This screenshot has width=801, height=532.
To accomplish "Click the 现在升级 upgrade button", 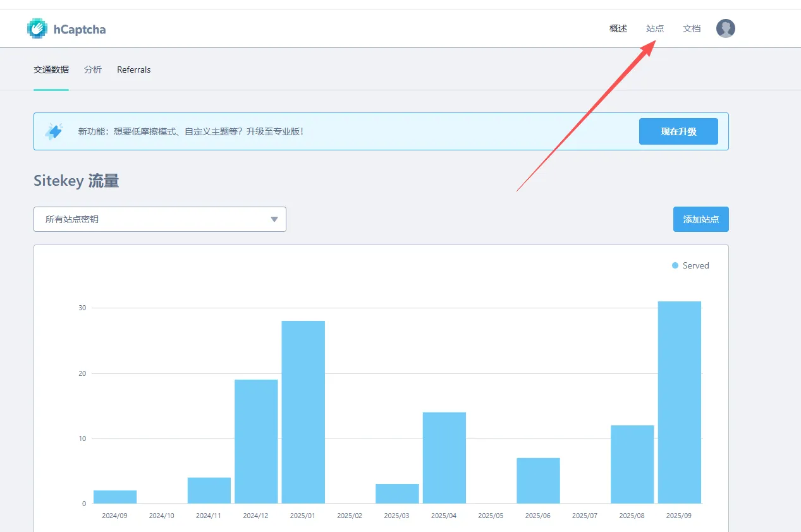I will click(x=678, y=131).
